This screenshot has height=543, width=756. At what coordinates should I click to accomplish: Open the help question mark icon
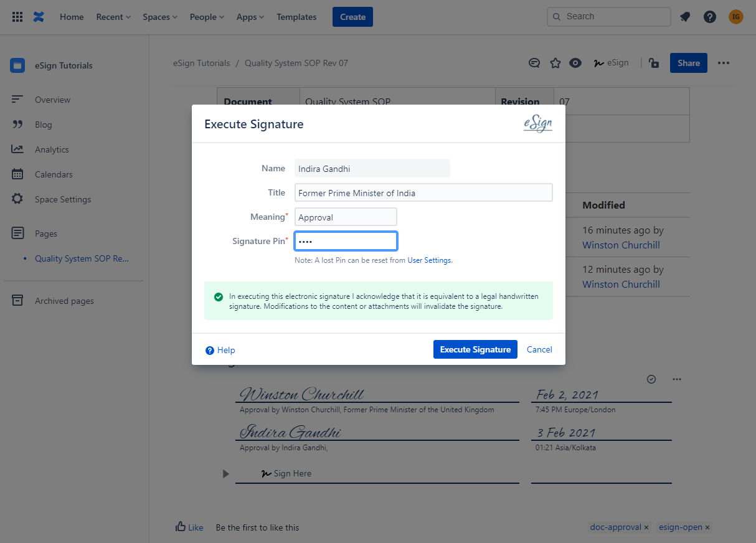(x=710, y=17)
